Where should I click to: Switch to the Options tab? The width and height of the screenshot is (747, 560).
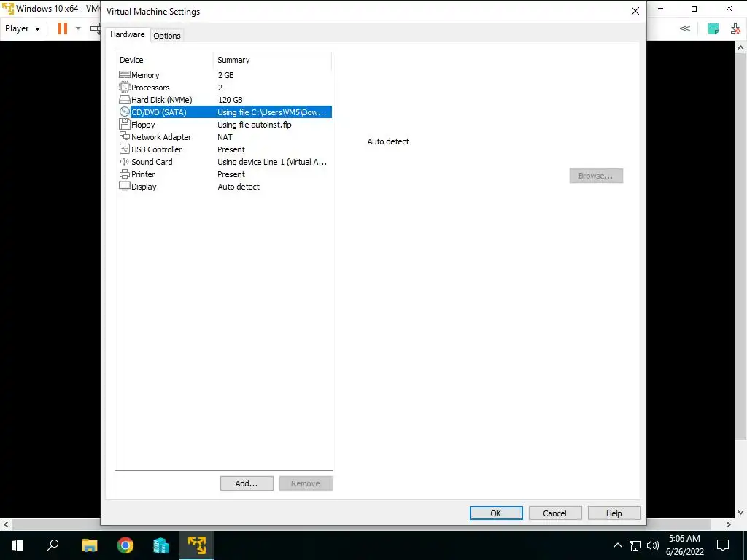[x=167, y=36]
